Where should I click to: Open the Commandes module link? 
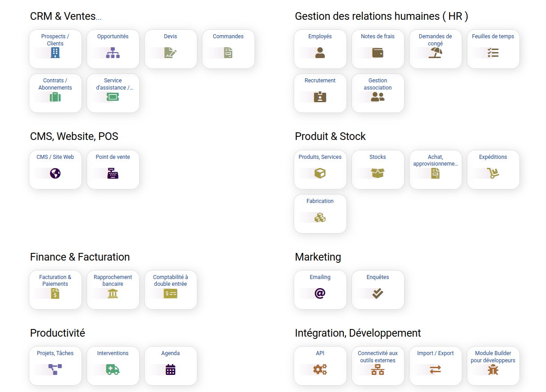228,36
